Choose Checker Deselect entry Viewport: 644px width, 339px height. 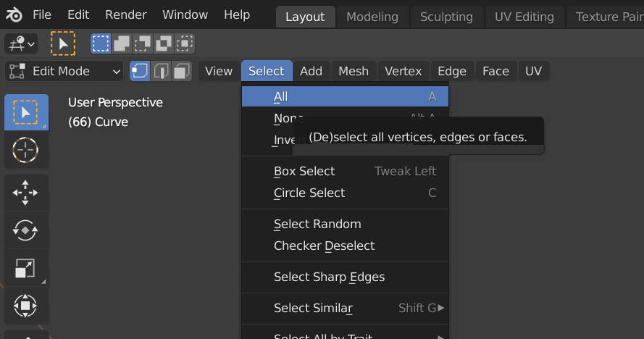click(x=345, y=246)
